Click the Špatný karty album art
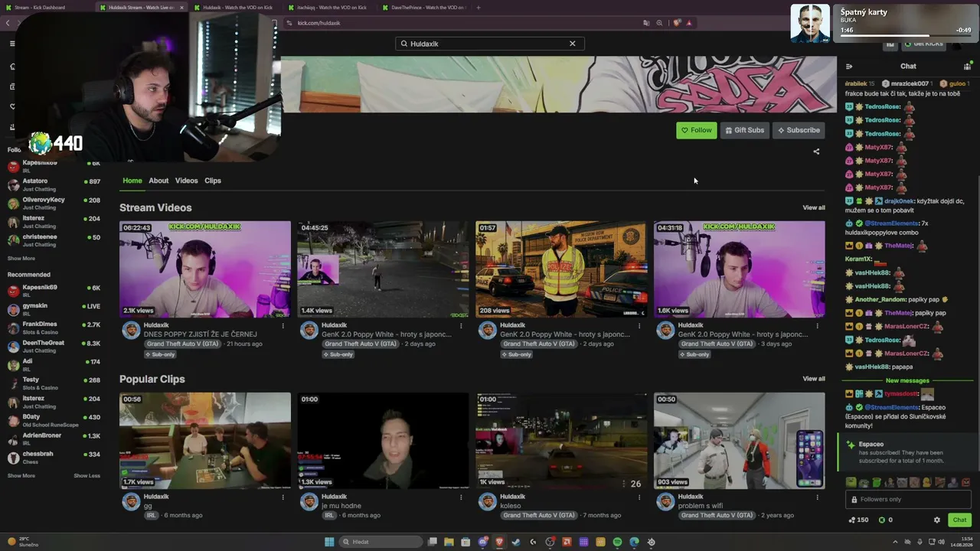This screenshot has height=551, width=980. (810, 23)
